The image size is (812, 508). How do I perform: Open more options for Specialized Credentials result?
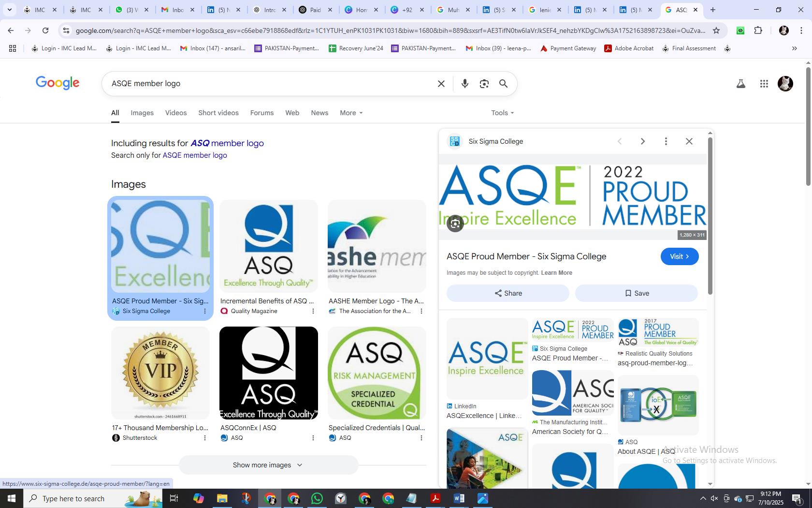pyautogui.click(x=421, y=438)
